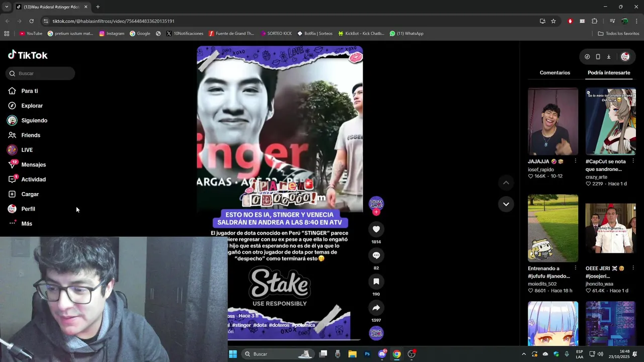Expand the Más menu
The width and height of the screenshot is (644, 362).
coord(27,224)
